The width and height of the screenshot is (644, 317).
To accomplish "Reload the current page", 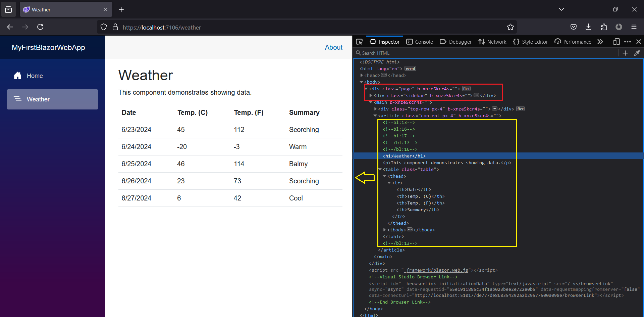I will [x=40, y=27].
